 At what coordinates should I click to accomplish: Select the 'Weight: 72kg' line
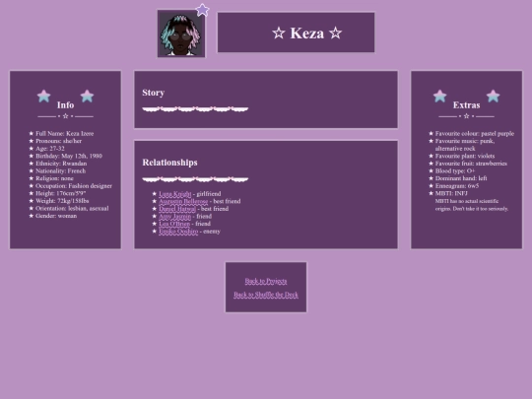click(x=62, y=201)
